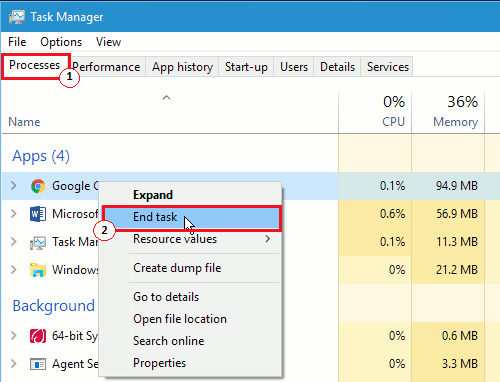Click the sort arrow above Name column

(166, 98)
